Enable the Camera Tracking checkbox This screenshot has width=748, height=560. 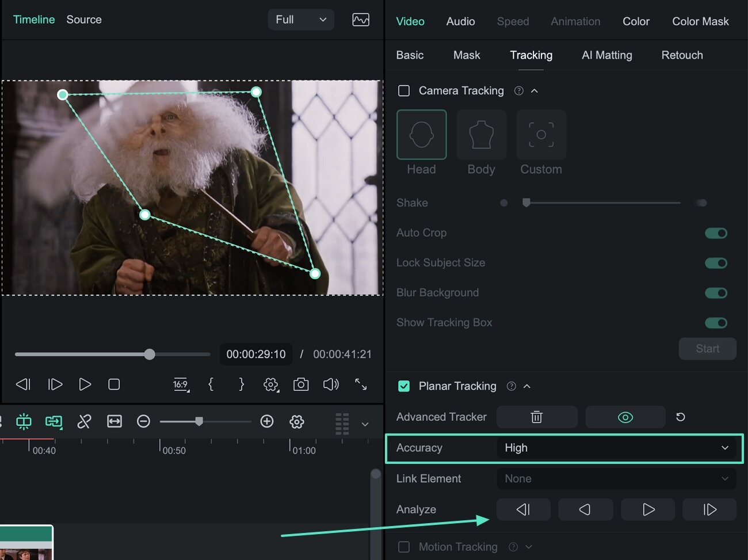pos(404,91)
